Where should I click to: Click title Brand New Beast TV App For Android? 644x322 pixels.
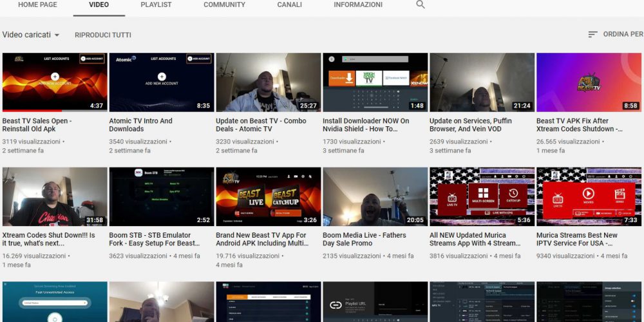coord(262,239)
